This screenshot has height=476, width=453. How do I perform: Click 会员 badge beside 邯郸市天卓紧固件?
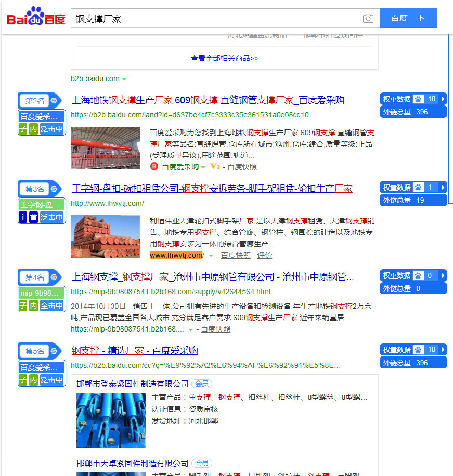(x=202, y=463)
